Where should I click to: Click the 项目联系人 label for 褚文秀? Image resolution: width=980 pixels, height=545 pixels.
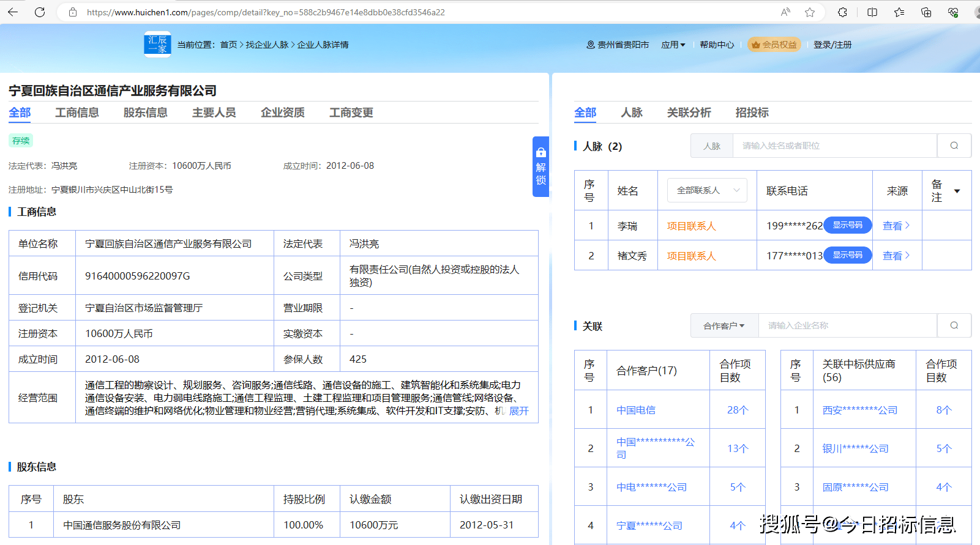[691, 256]
